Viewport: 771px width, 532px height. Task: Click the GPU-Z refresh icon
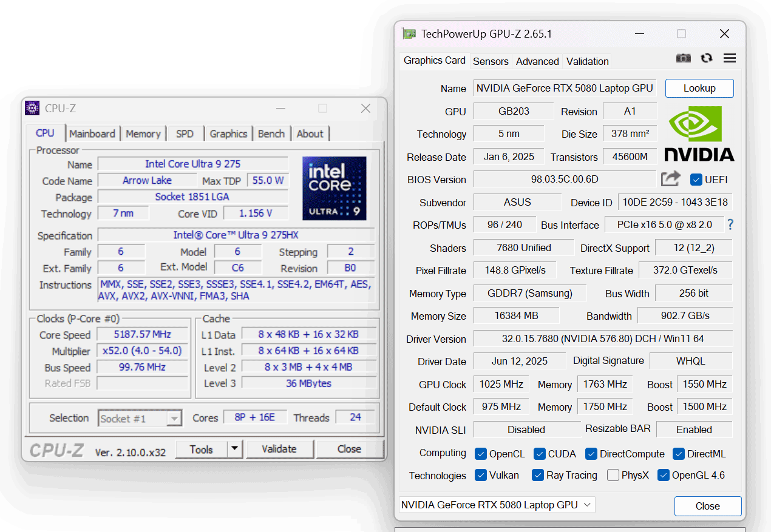pyautogui.click(x=707, y=58)
